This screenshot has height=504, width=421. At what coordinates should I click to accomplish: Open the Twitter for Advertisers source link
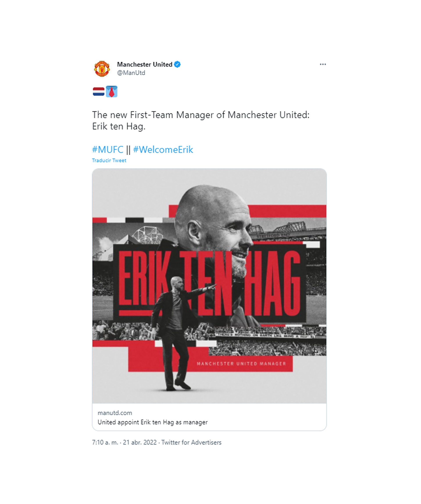(x=191, y=442)
